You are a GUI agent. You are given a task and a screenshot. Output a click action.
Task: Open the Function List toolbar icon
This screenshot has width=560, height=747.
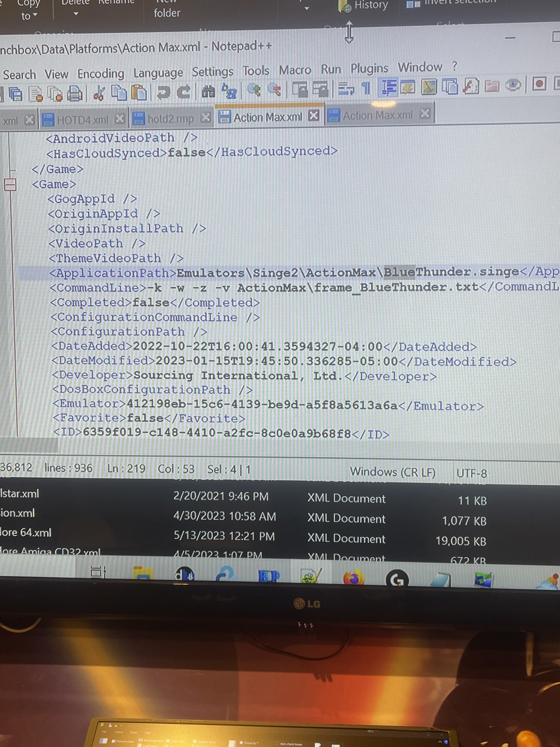[471, 86]
